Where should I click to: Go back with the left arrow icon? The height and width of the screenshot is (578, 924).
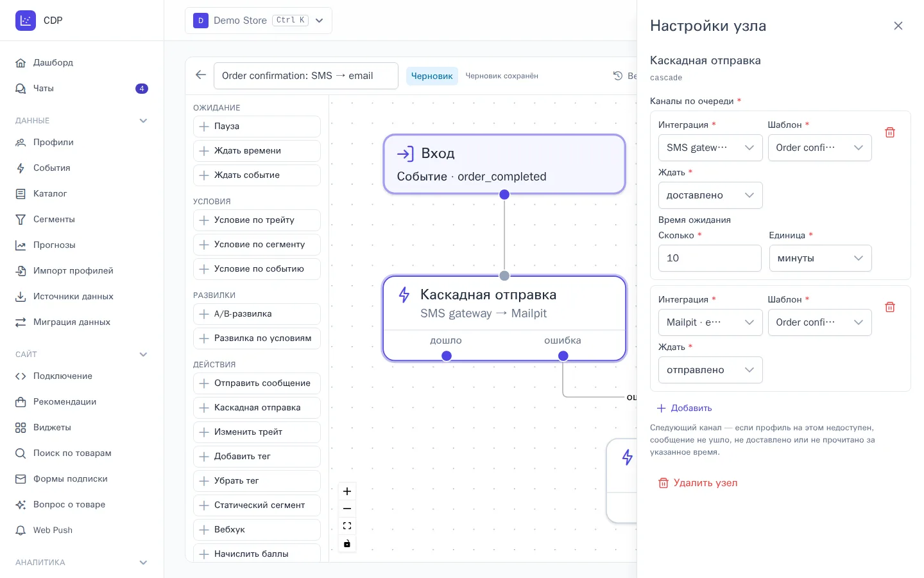coord(201,75)
